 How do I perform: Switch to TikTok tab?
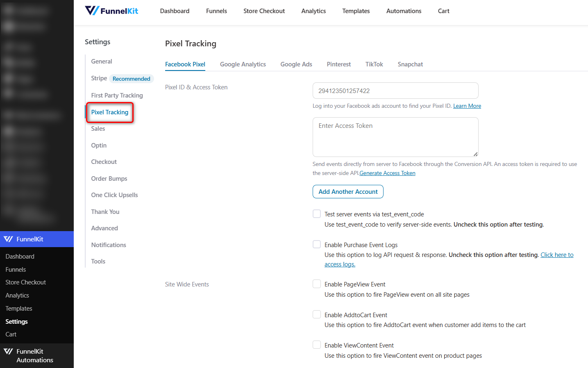374,64
